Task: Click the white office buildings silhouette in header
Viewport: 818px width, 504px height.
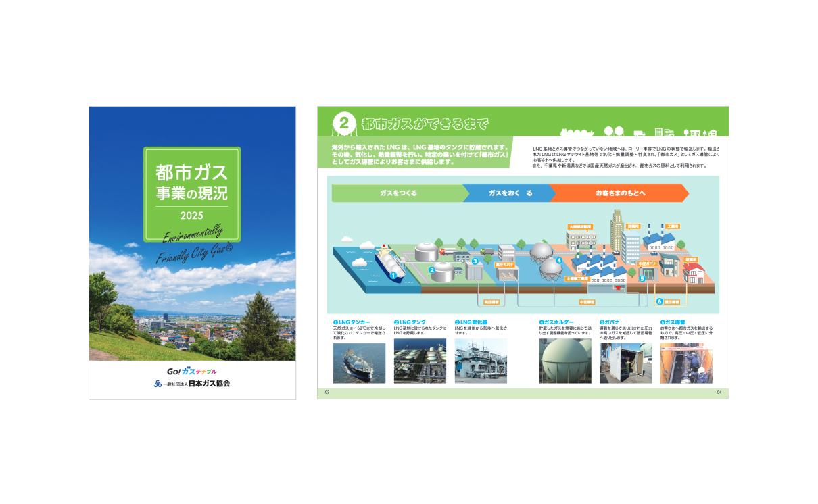Action: pos(665,132)
